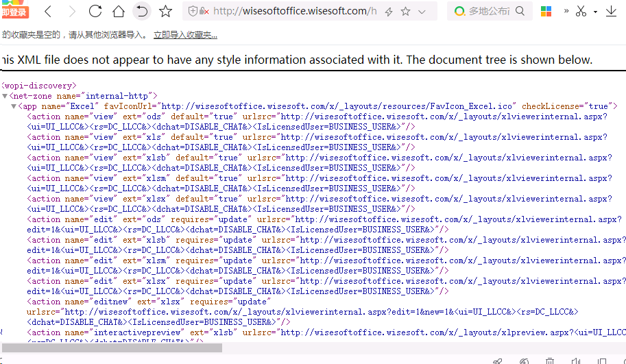The width and height of the screenshot is (626, 364).
Task: Click the editnew action line for xlsx
Action: (149, 302)
